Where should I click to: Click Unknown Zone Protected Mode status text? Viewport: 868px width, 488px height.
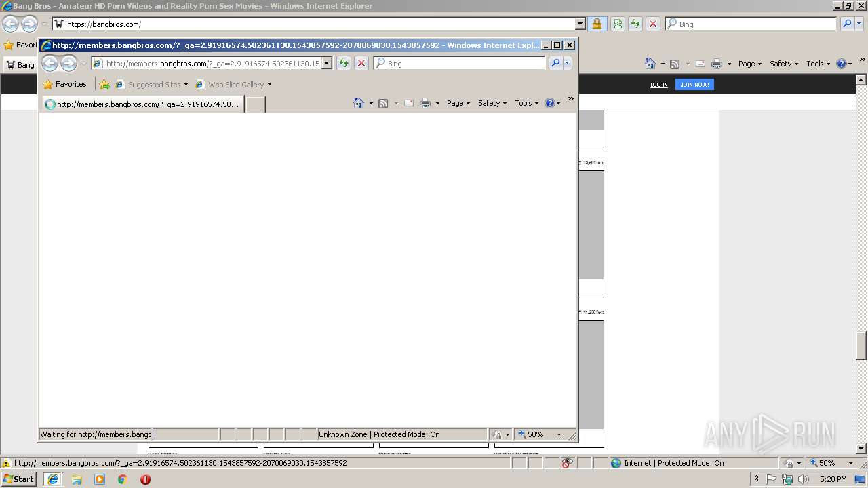[379, 434]
